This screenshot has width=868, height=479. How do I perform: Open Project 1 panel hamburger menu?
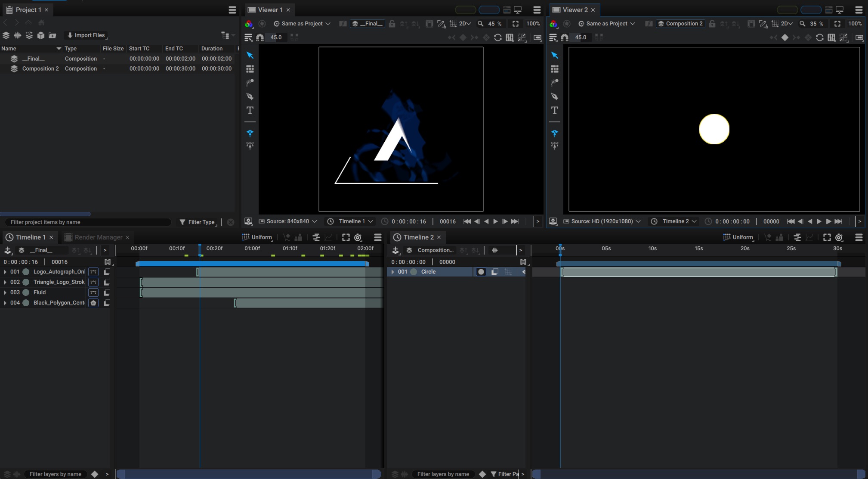[x=232, y=10]
